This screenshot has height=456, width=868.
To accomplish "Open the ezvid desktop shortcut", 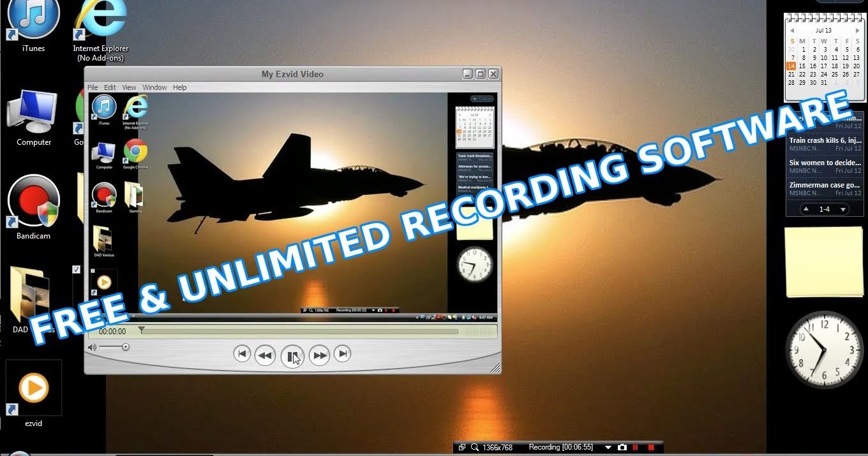I will point(33,388).
